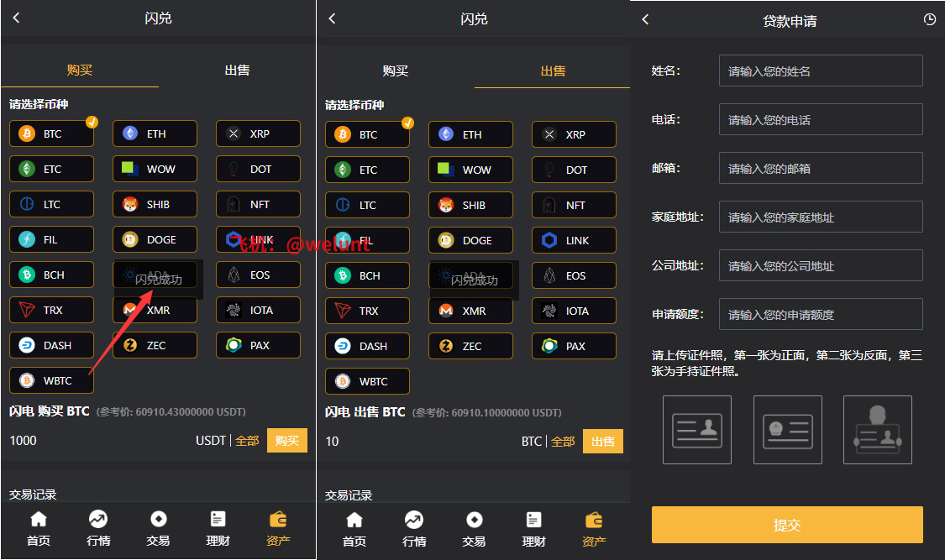Click the yellow 出售 sell button
Screen dimensions: 945x560
(602, 442)
